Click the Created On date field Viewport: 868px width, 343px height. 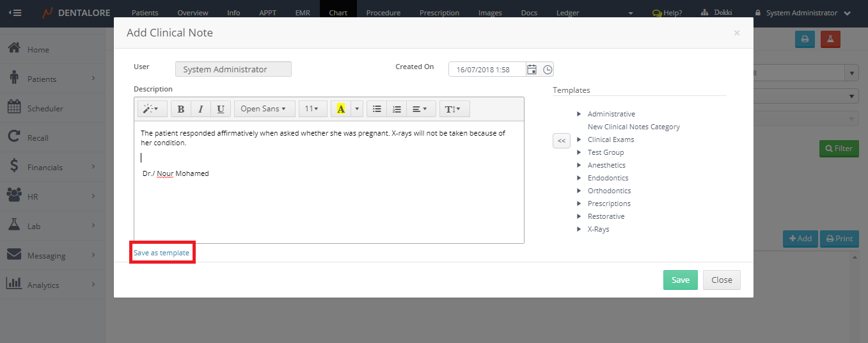coord(486,70)
